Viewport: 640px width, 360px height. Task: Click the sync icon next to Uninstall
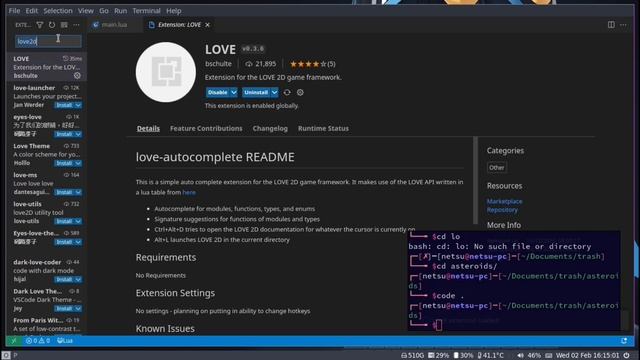pyautogui.click(x=287, y=93)
